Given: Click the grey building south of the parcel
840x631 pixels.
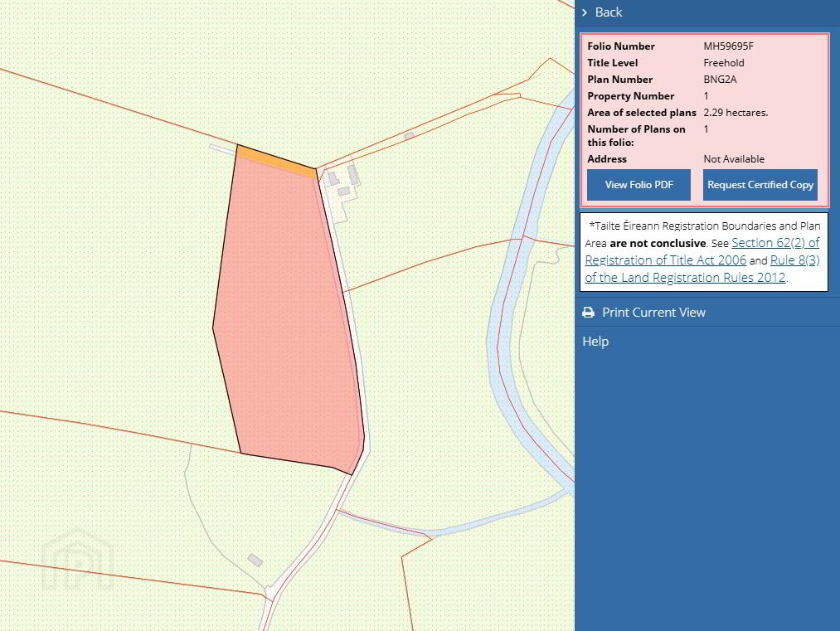Looking at the screenshot, I should point(255,561).
